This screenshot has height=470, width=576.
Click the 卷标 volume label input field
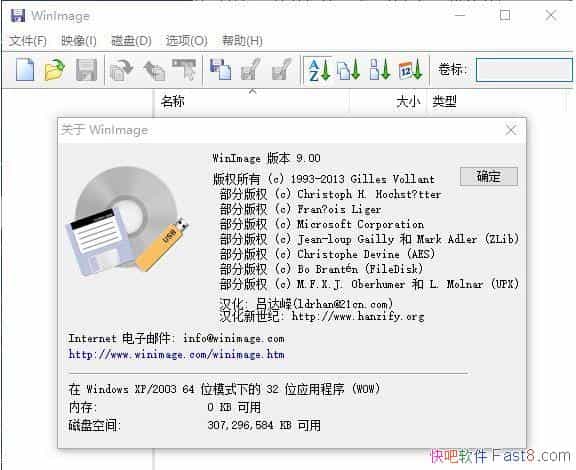(524, 69)
